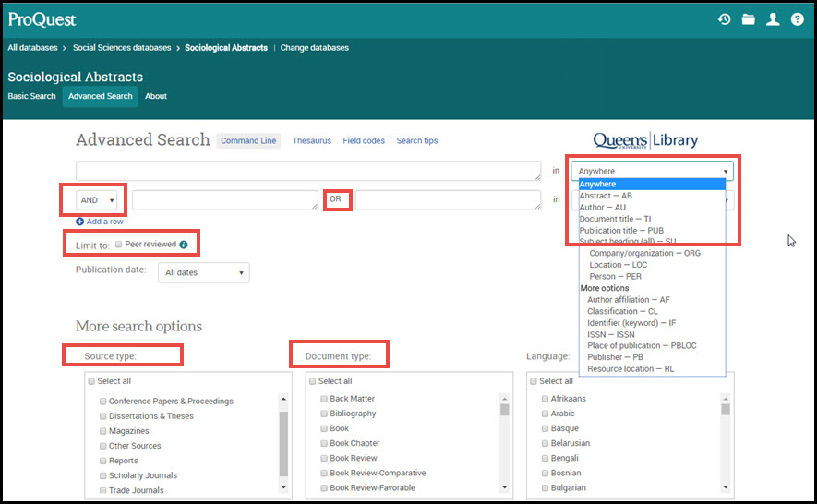Open the About tab
Image resolution: width=817 pixels, height=504 pixels.
(x=156, y=96)
